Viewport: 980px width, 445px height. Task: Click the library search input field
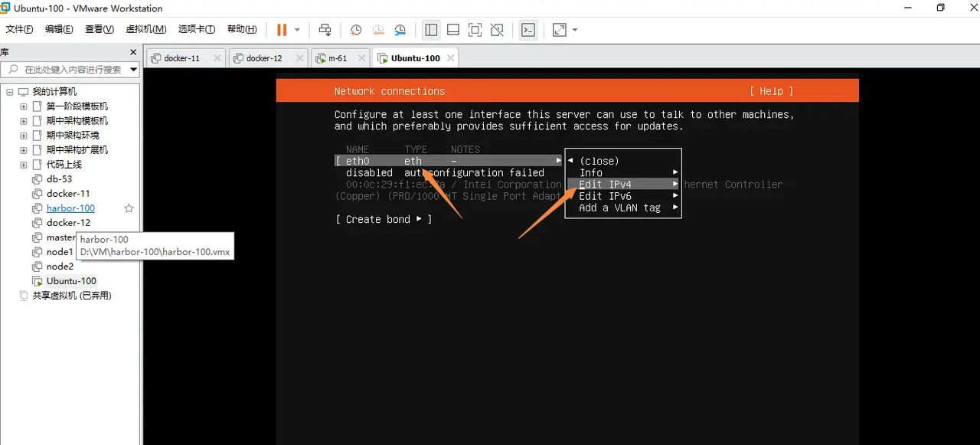[69, 68]
